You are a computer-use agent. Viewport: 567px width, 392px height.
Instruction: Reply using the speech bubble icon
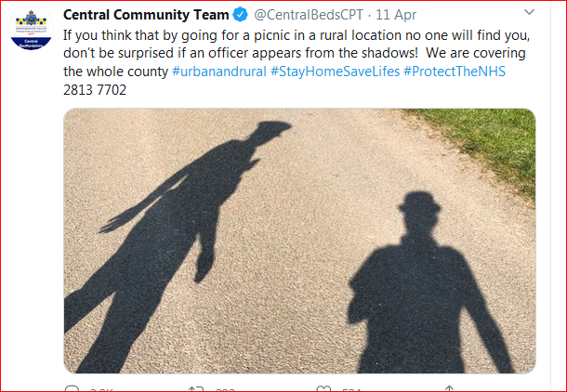tap(72, 388)
